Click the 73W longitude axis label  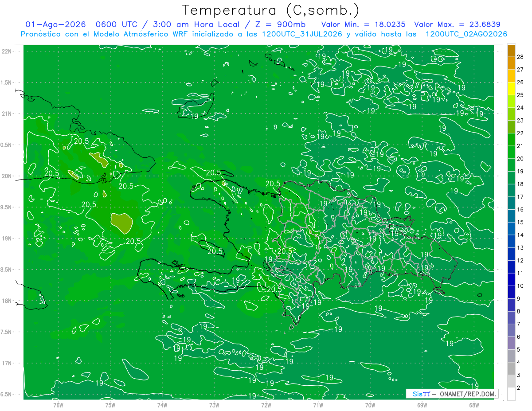[214, 405]
